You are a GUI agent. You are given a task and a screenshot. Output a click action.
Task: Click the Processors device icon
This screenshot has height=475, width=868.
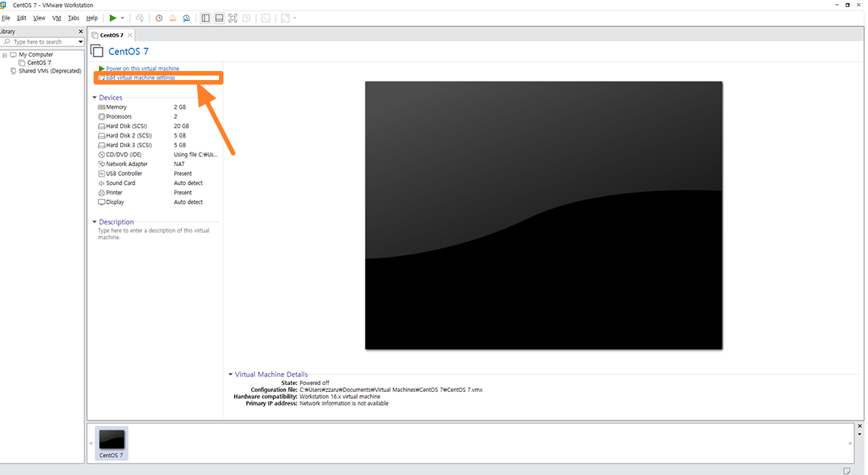click(x=101, y=117)
